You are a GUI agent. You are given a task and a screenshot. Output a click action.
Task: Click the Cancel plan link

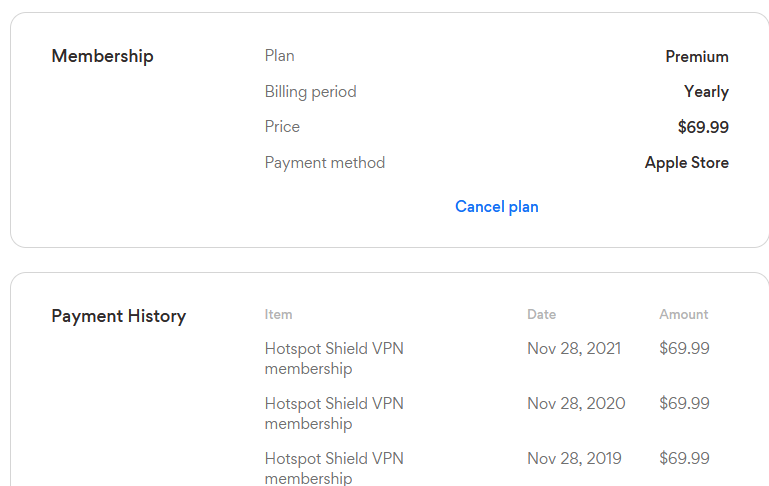(x=496, y=207)
